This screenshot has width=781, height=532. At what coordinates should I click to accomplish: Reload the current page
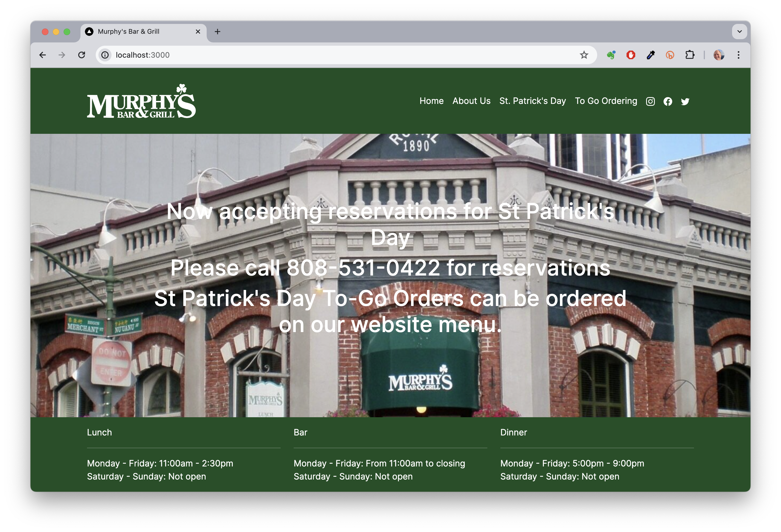(x=82, y=55)
